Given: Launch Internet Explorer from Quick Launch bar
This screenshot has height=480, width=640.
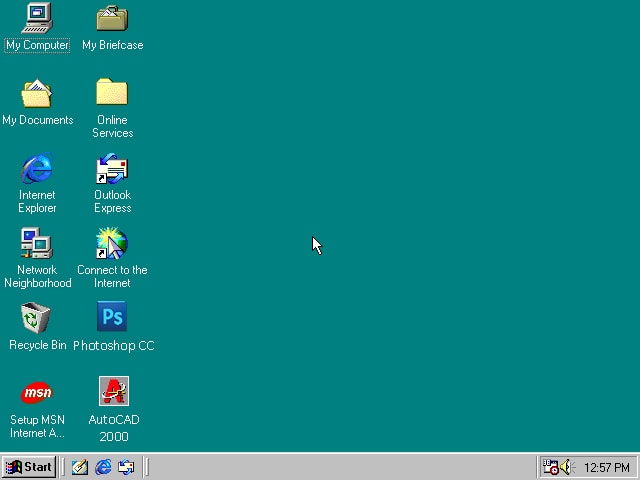Looking at the screenshot, I should [x=103, y=467].
